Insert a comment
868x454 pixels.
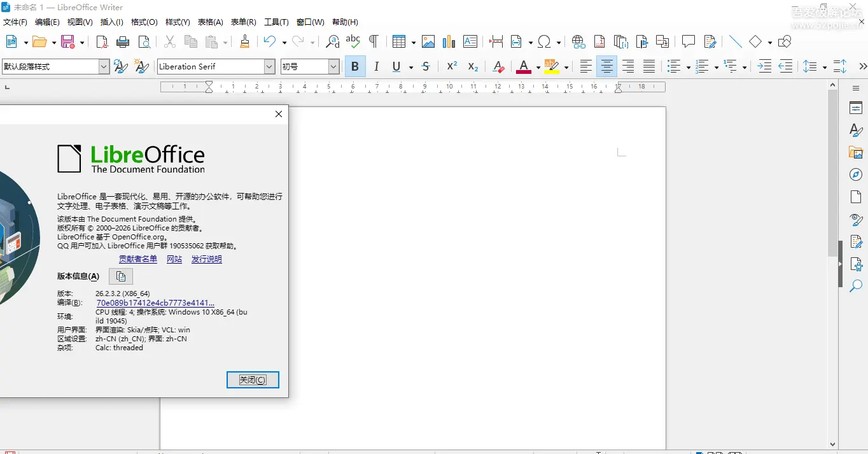click(x=688, y=42)
